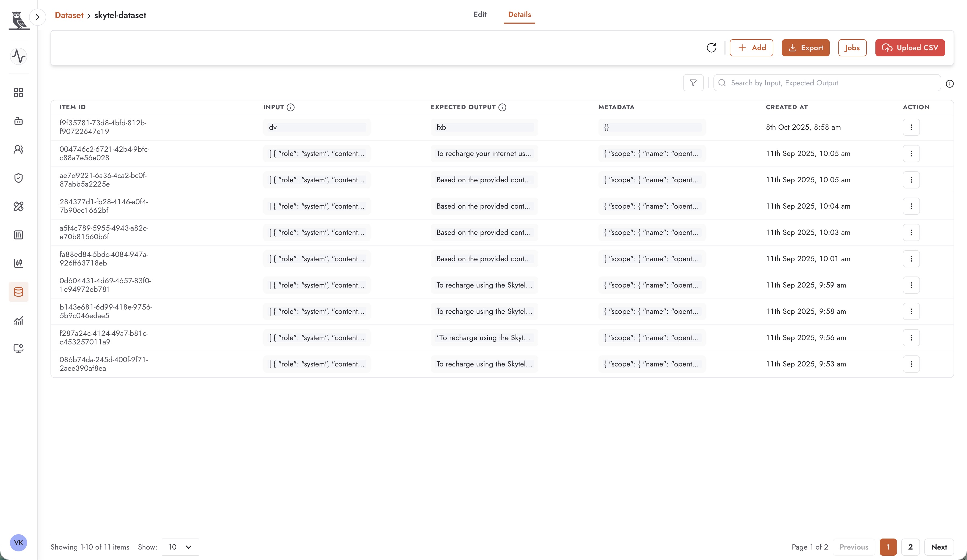The image size is (967, 560).
Task: Click the info icon beside the search field
Action: pos(950,83)
